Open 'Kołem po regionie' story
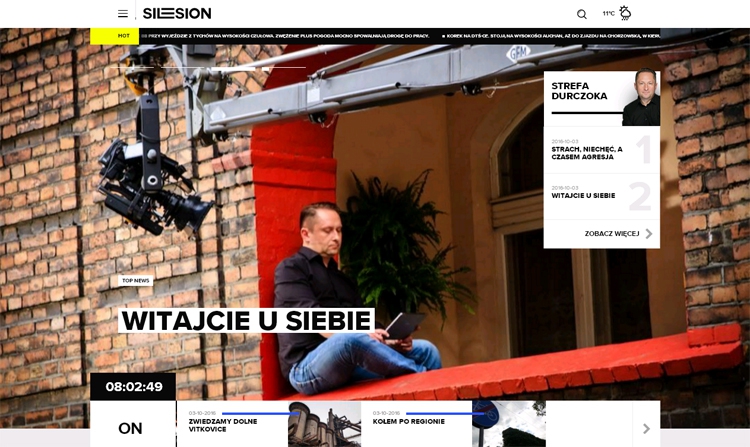The width and height of the screenshot is (750, 447). click(x=407, y=422)
